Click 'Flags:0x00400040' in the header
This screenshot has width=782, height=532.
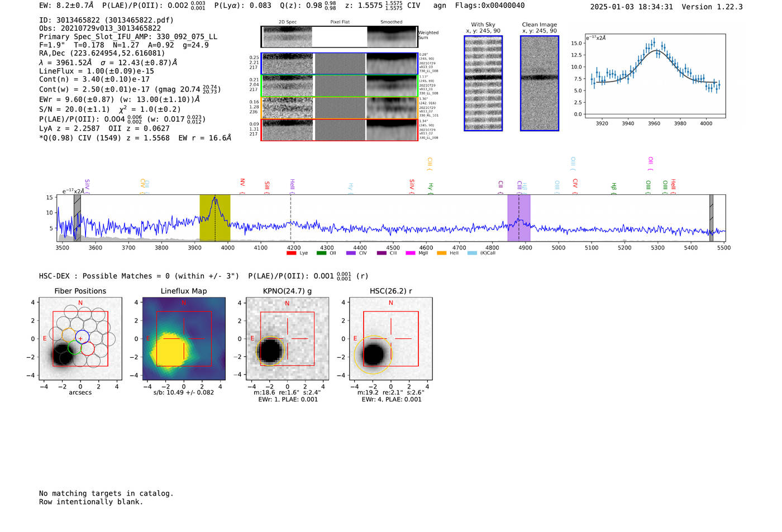tap(490, 6)
